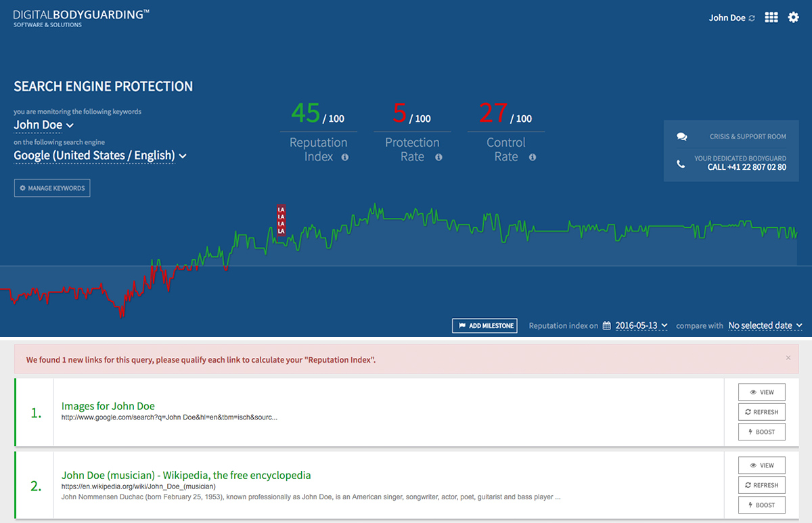Screen dimensions: 812x523
Task: Click View for Images for John Doe
Action: point(761,392)
